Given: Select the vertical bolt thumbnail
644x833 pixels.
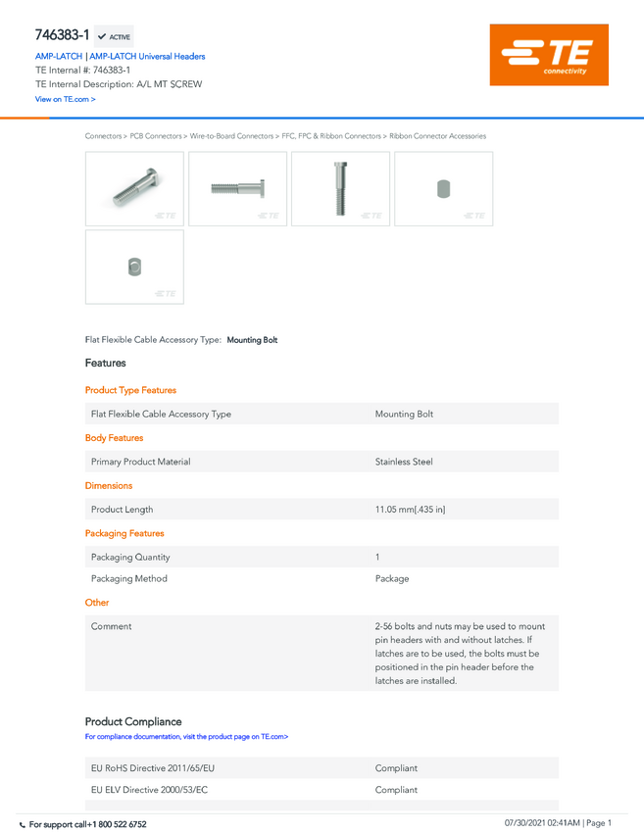Looking at the screenshot, I should [x=340, y=188].
